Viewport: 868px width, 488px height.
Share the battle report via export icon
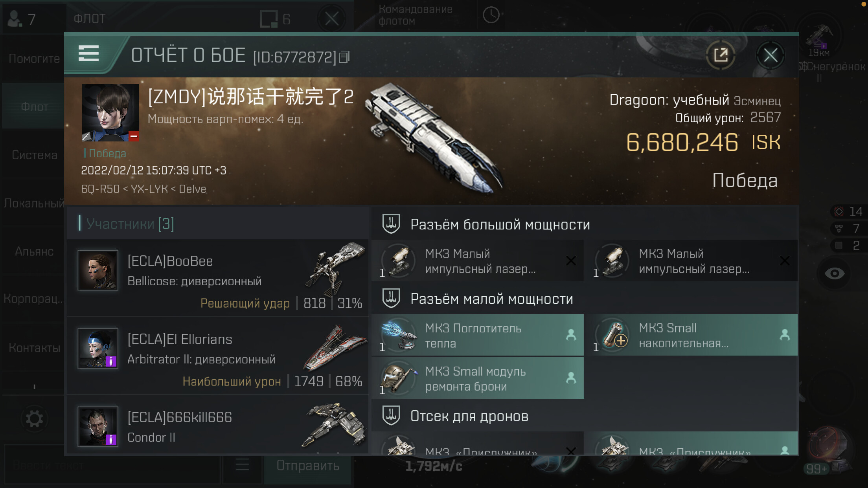(721, 55)
